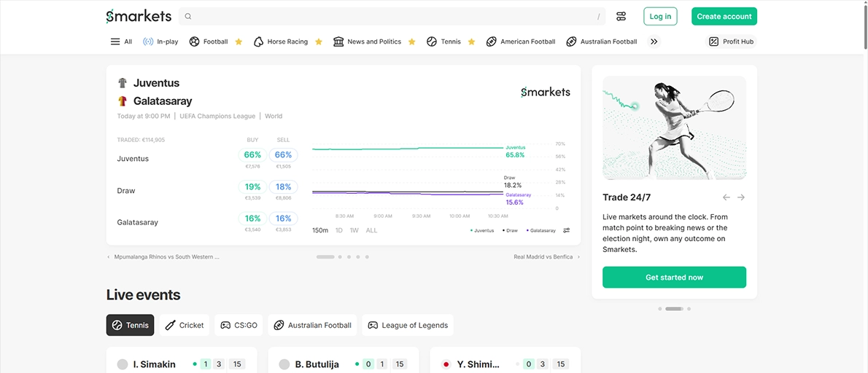Click the Horse Racing horse icon
868x373 pixels.
tap(258, 42)
